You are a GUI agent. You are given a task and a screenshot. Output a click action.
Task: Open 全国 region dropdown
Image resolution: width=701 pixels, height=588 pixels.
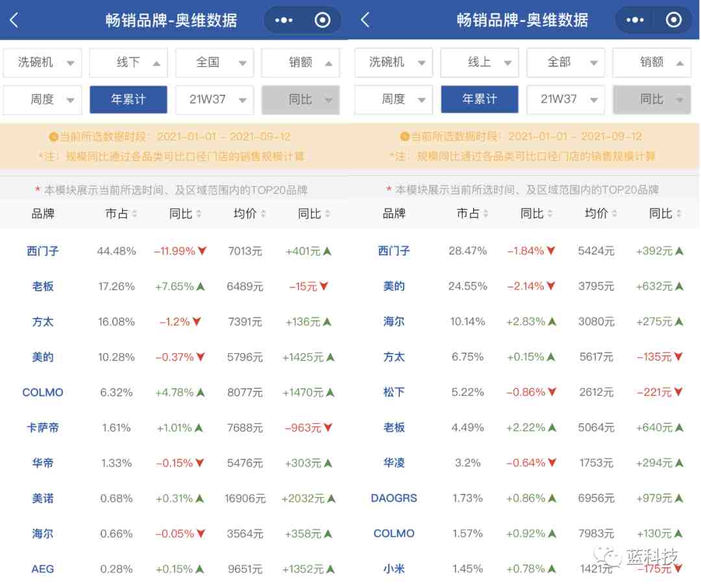click(x=215, y=62)
